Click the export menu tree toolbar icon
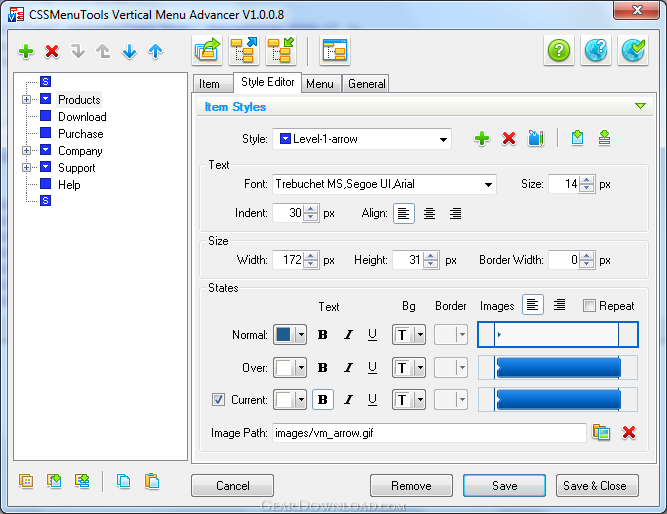This screenshot has height=514, width=667. point(244,51)
